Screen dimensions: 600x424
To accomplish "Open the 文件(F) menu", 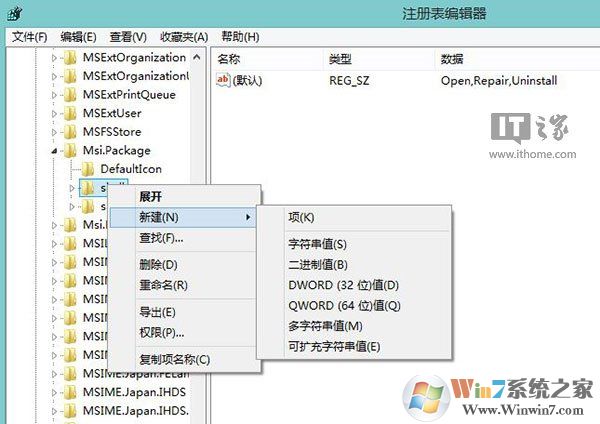I will pos(29,37).
